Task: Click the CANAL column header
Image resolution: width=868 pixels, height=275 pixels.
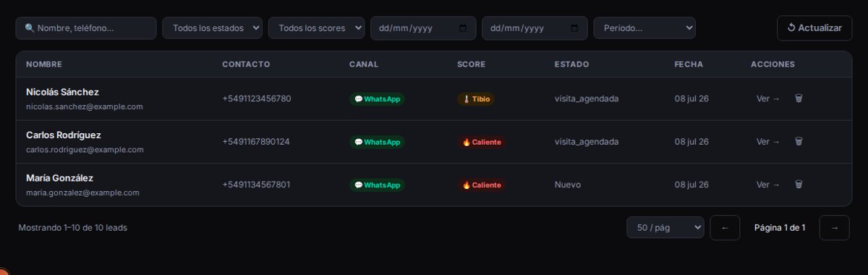Action: 364,64
